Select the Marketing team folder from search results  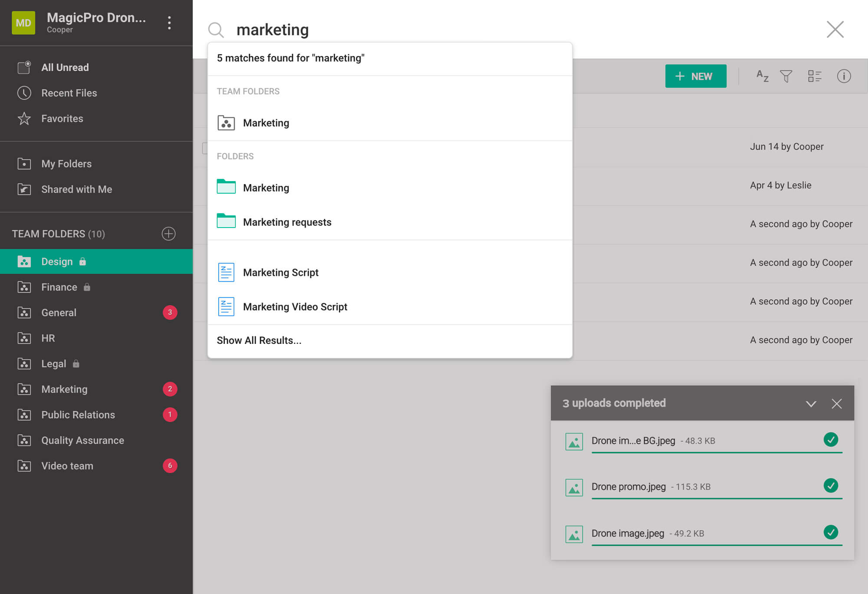(x=266, y=123)
